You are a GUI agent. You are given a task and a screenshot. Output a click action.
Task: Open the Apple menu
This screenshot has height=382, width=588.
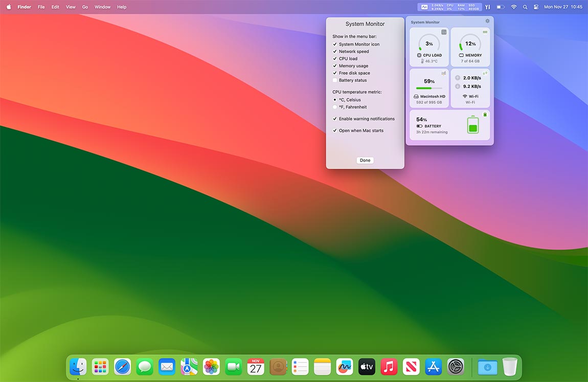tap(8, 7)
